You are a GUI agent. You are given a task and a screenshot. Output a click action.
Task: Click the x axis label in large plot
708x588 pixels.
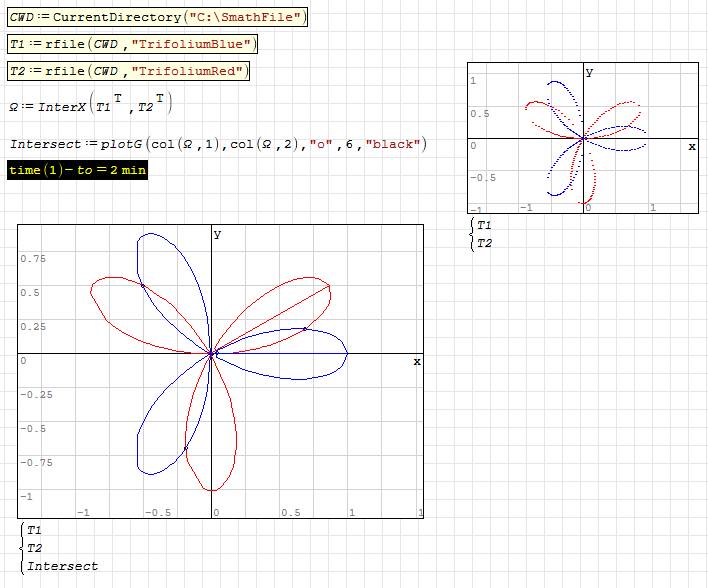tap(417, 361)
